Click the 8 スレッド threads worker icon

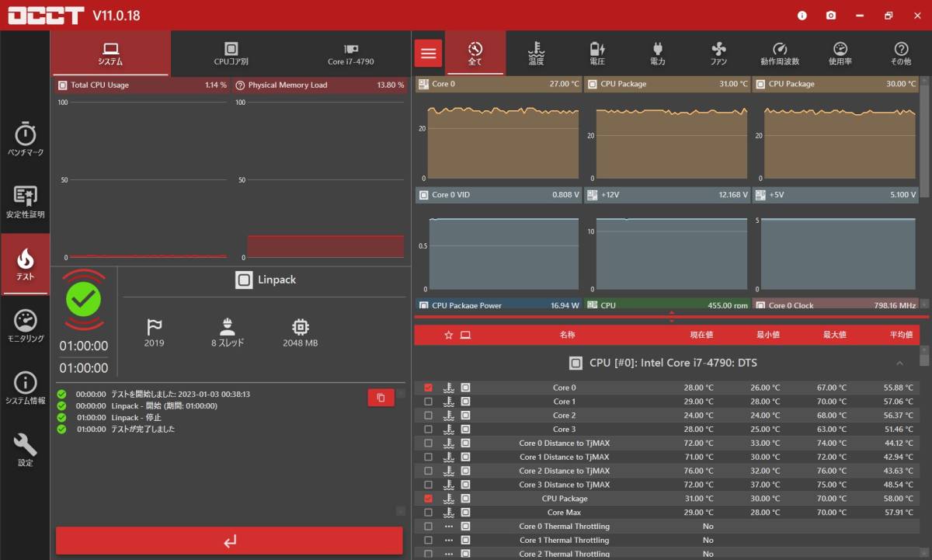coord(228,327)
